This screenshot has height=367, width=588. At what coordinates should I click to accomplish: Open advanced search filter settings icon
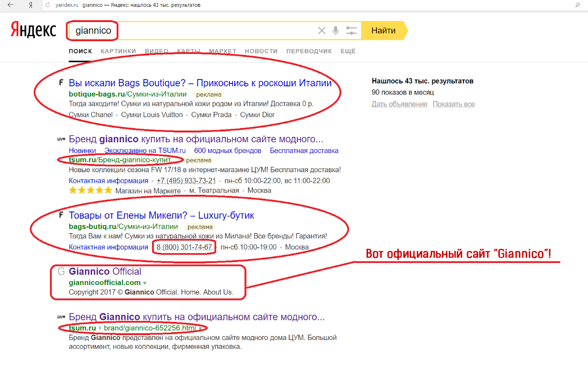(x=351, y=30)
